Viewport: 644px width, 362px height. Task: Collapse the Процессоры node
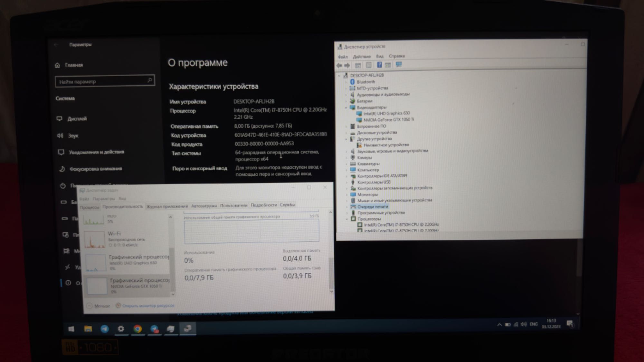(x=347, y=219)
